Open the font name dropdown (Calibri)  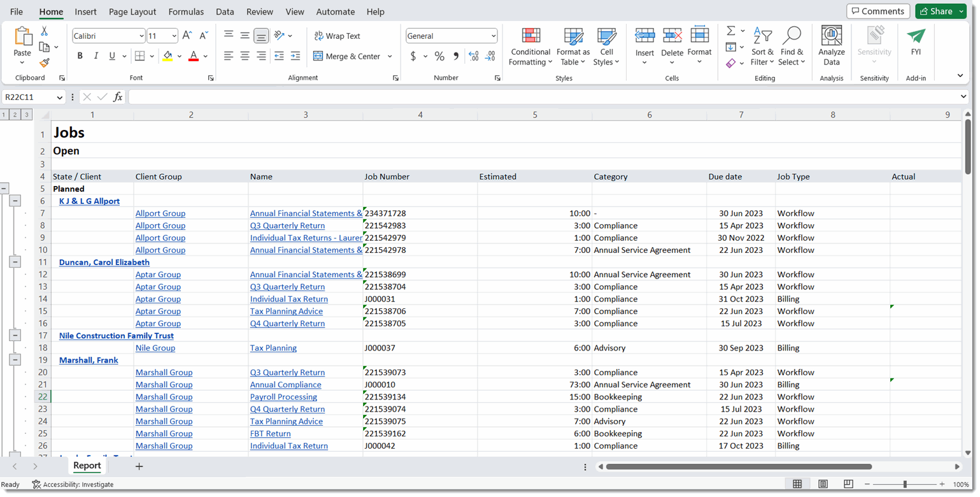click(141, 36)
